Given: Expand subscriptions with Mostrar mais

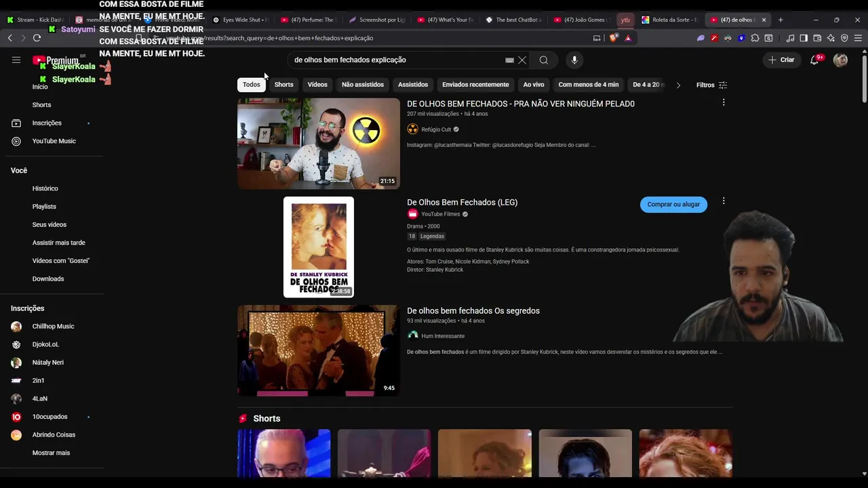Looking at the screenshot, I should (52, 453).
